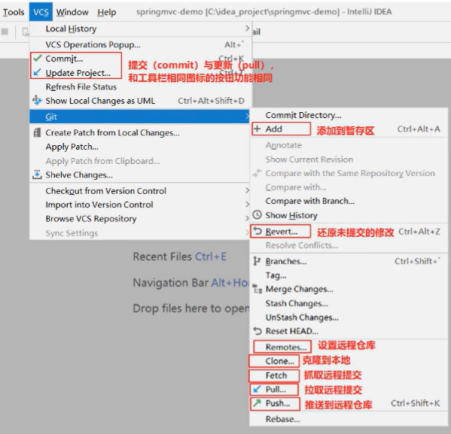451x434 pixels.
Task: Click the Recent Files Ctrl+E hint text
Action: click(180, 256)
